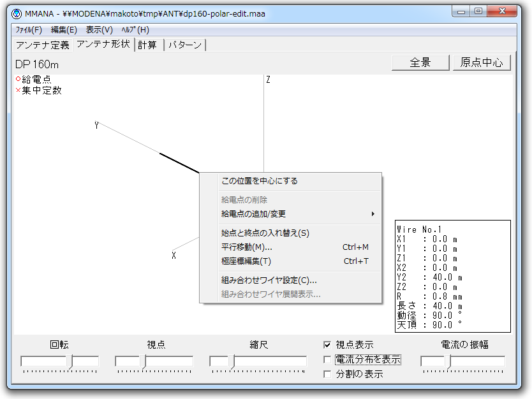Viewport: 532px width, 399px height.
Task: Open the ﾍﾙﾌﾟ(H) menu
Action: click(x=135, y=30)
